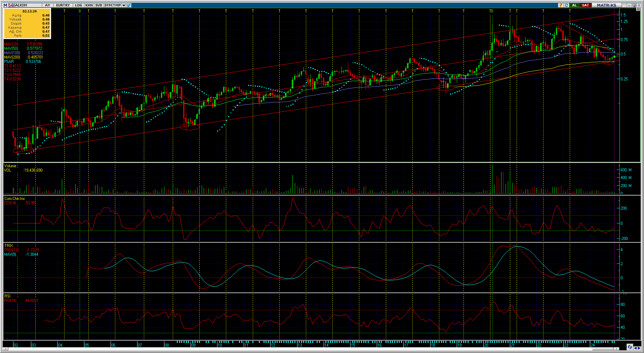Click the horizontal scrollbar thumb under the chart
This screenshot has height=353, width=644.
click(x=603, y=349)
